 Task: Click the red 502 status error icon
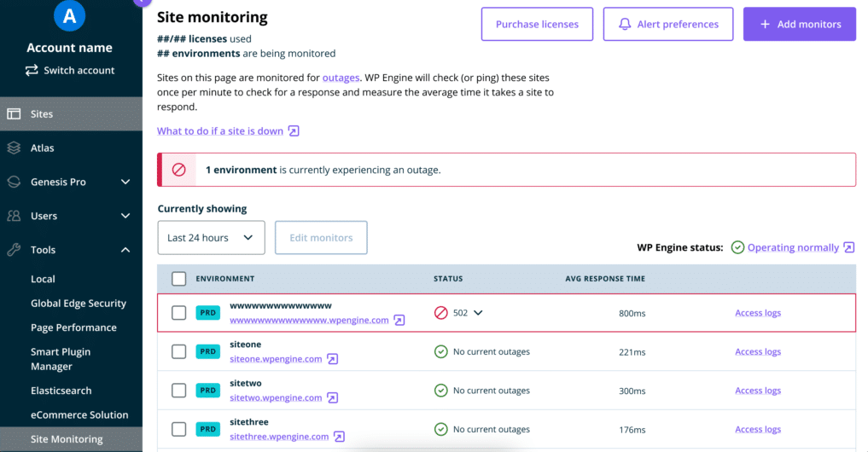440,313
